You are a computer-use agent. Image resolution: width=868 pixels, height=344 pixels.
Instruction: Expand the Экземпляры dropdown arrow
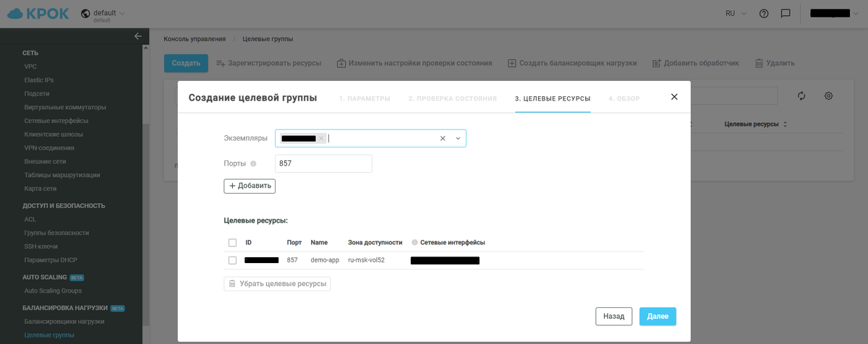(458, 138)
